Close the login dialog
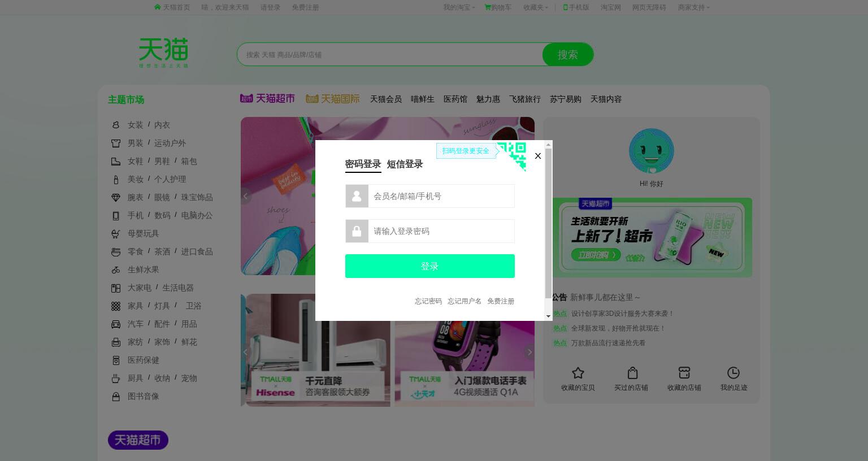This screenshot has height=461, width=868. point(538,156)
